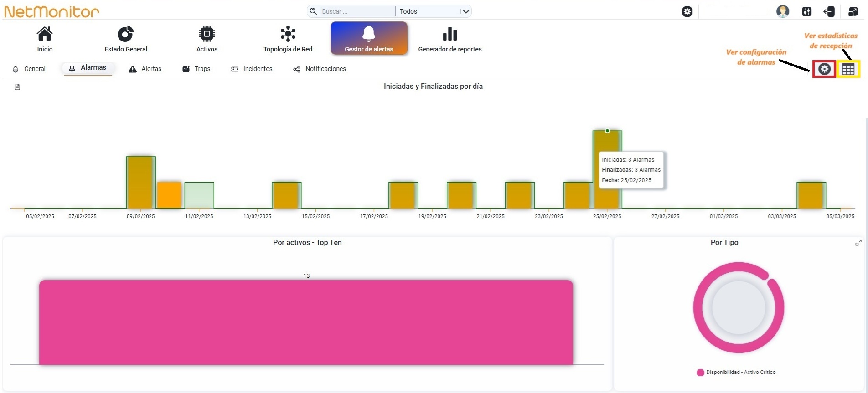Image resolution: width=868 pixels, height=393 pixels.
Task: Open the Notificaciones tab
Action: [x=320, y=69]
